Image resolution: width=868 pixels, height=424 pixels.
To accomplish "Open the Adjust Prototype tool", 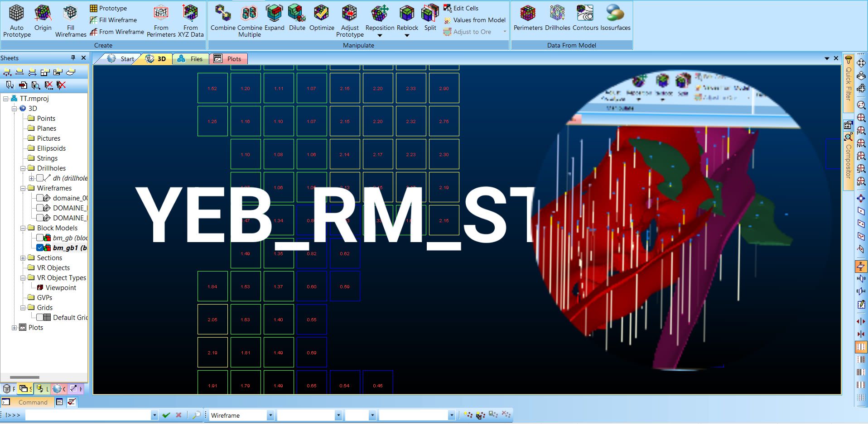I will (350, 20).
